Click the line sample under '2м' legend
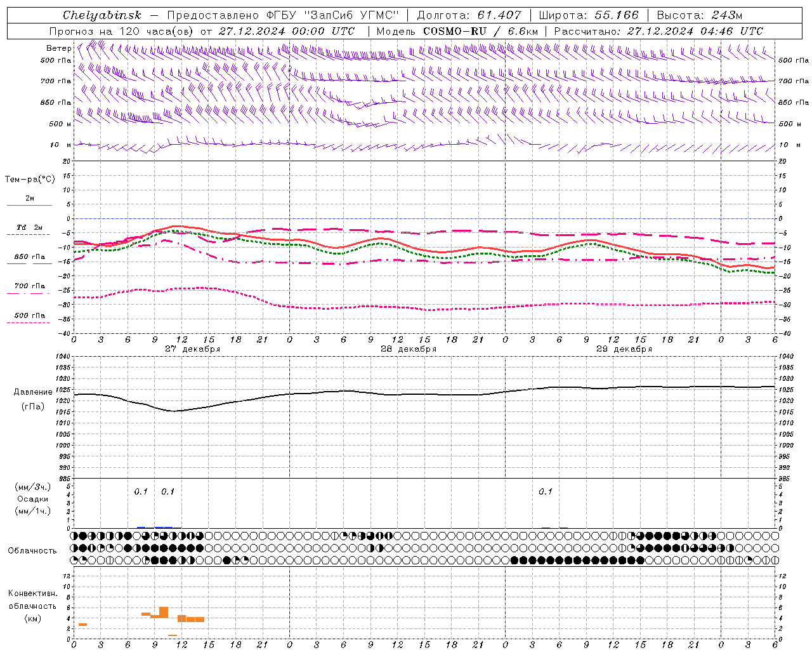Screen dimensions: 812x650 pyautogui.click(x=29, y=205)
